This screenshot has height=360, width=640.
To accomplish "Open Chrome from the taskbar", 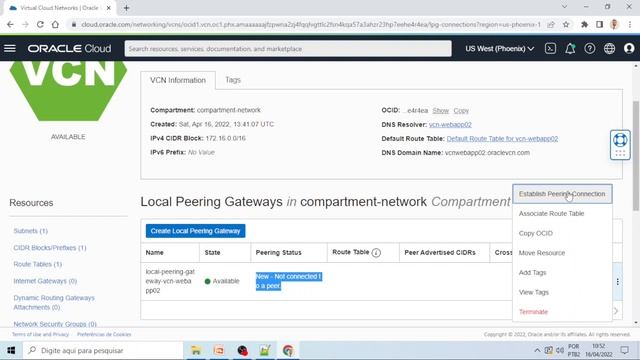I will tap(288, 351).
